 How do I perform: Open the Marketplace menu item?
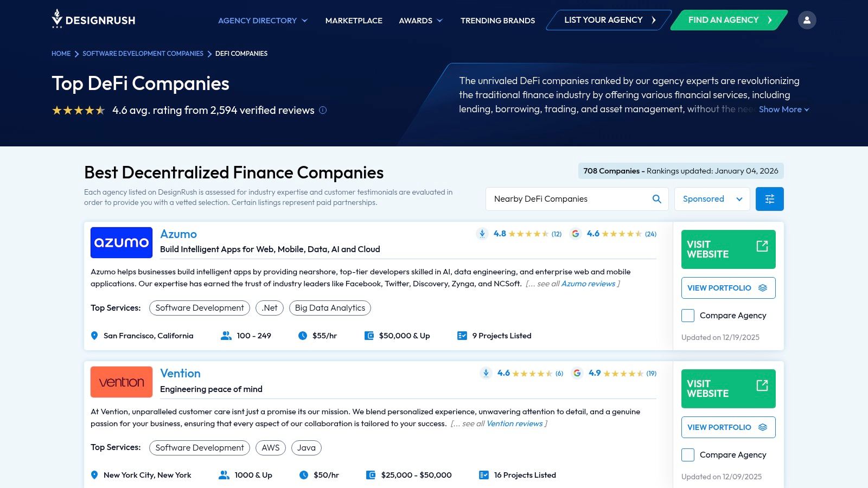coord(354,21)
